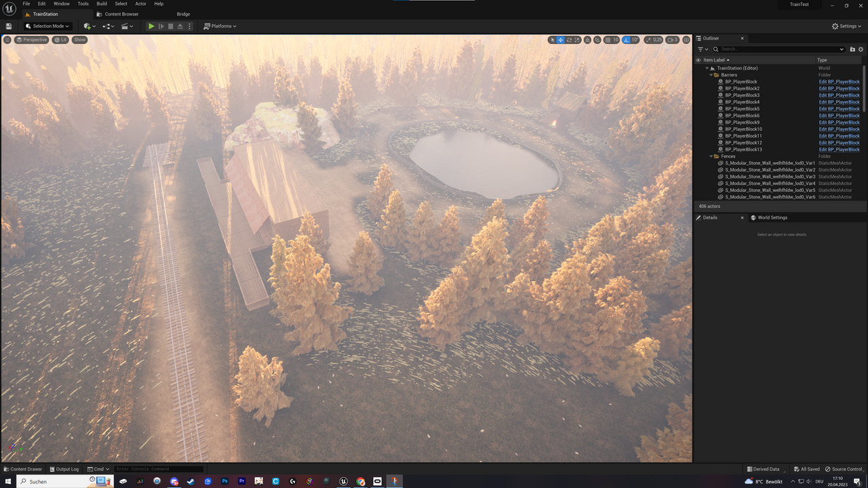868x488 pixels.
Task: Open the File menu
Action: [x=26, y=3]
